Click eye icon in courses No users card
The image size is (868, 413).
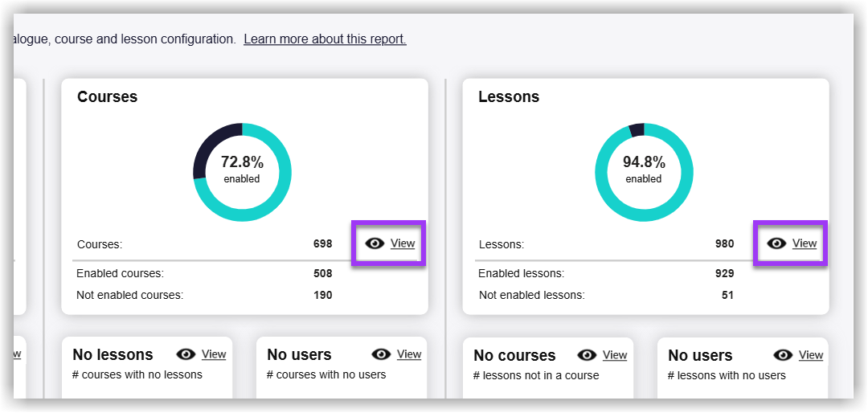[x=382, y=354]
